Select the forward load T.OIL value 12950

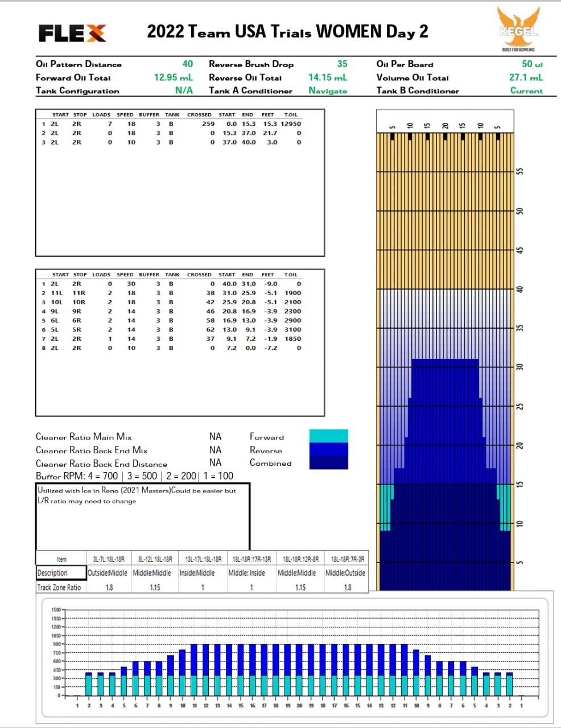[x=291, y=123]
